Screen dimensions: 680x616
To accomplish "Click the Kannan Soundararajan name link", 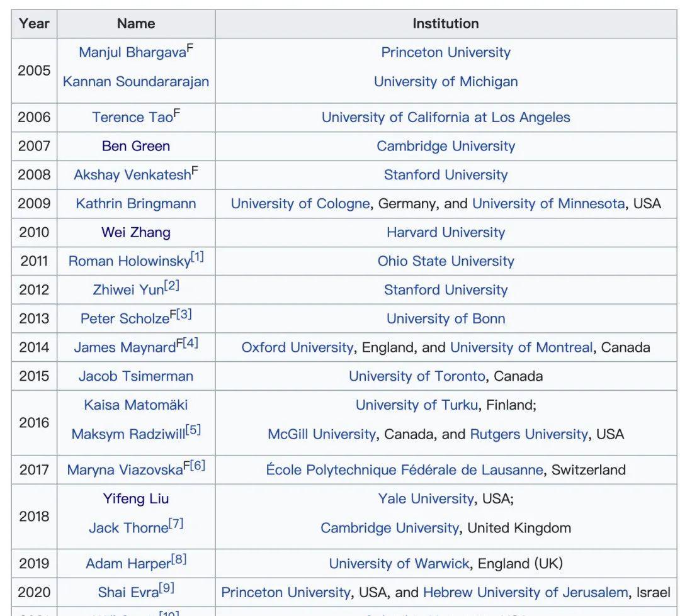I will [136, 82].
